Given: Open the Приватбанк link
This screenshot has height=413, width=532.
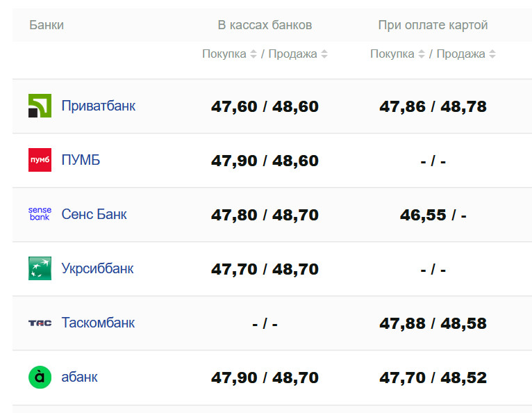Looking at the screenshot, I should [98, 106].
